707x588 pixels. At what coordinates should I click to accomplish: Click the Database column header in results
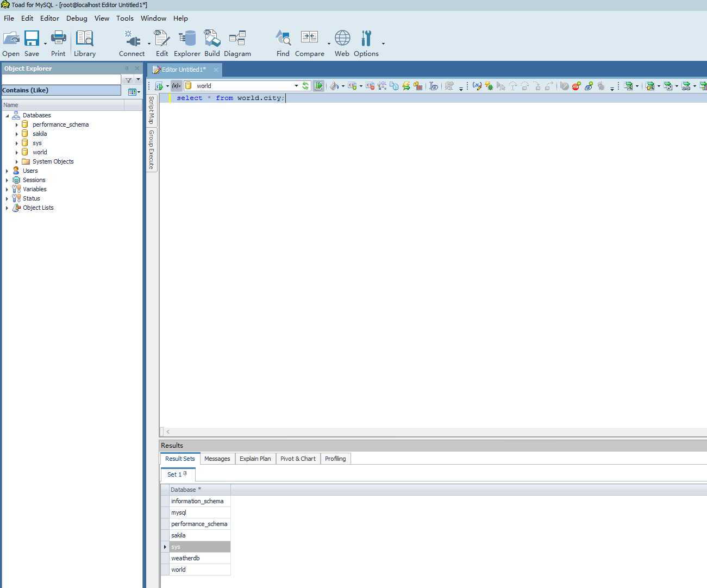[x=199, y=490]
